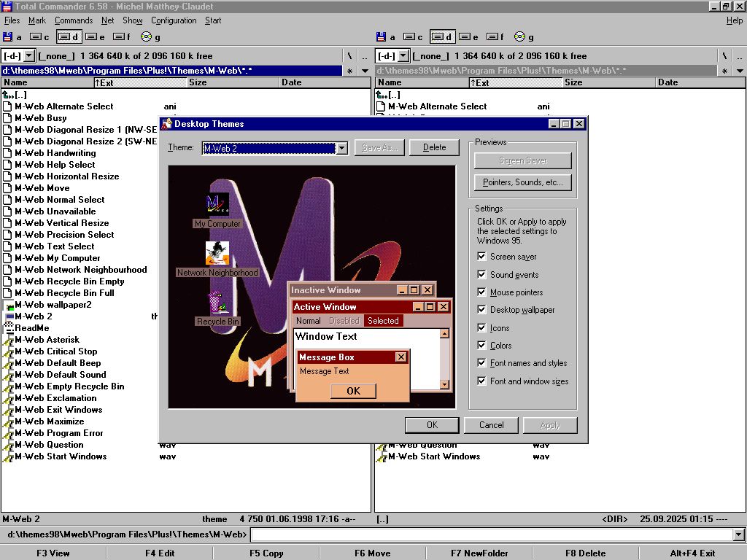Open the Theme dropdown list
This screenshot has height=560, width=747.
341,148
